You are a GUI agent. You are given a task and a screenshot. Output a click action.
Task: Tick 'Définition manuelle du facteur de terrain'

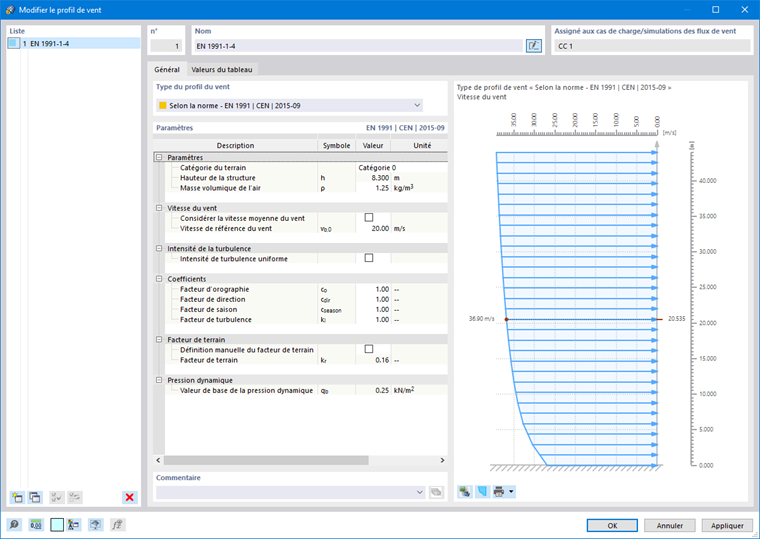369,349
